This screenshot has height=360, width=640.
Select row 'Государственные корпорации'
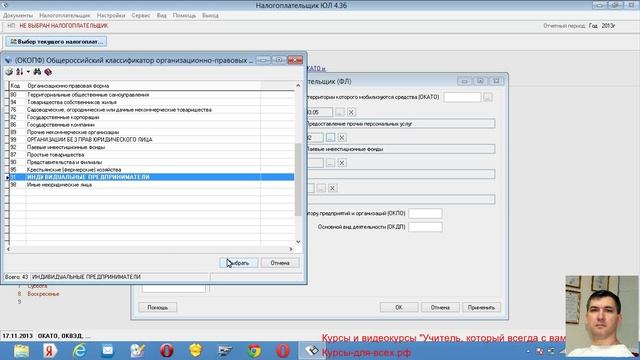pos(151,117)
